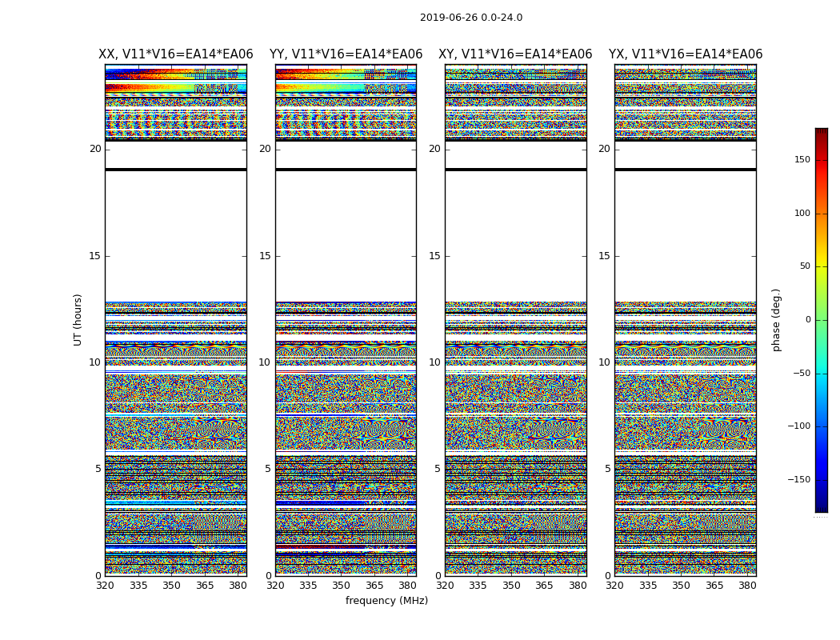Click x-tick '365' under the XY plot
Viewport: 840px width, 640px height.
[544, 586]
